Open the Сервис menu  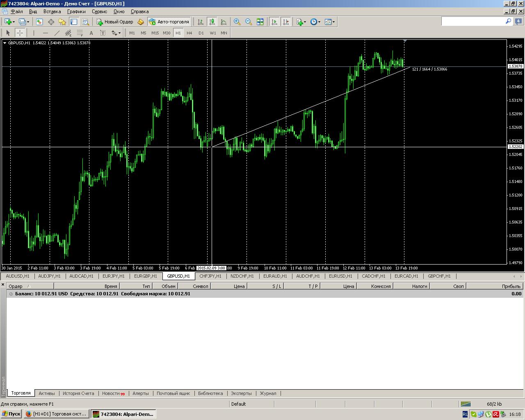coord(99,11)
